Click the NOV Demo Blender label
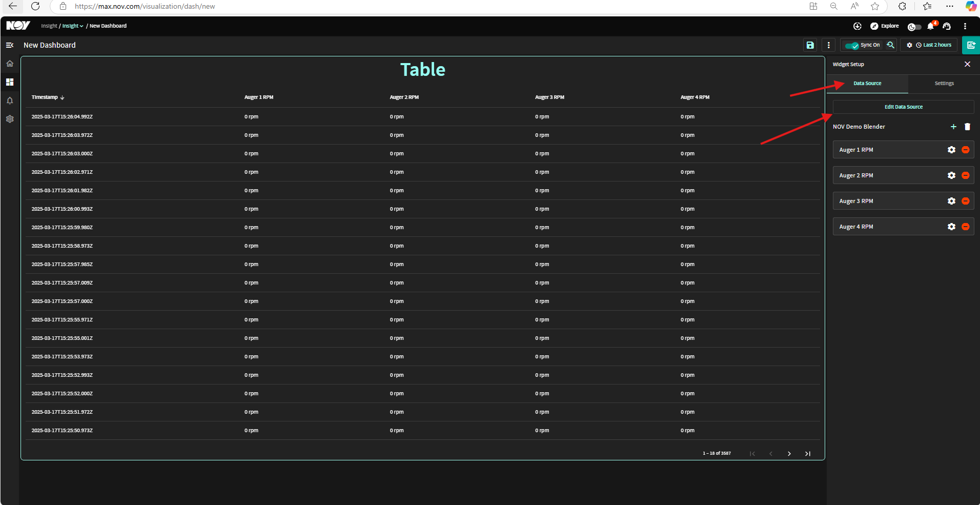This screenshot has width=980, height=505. tap(859, 127)
